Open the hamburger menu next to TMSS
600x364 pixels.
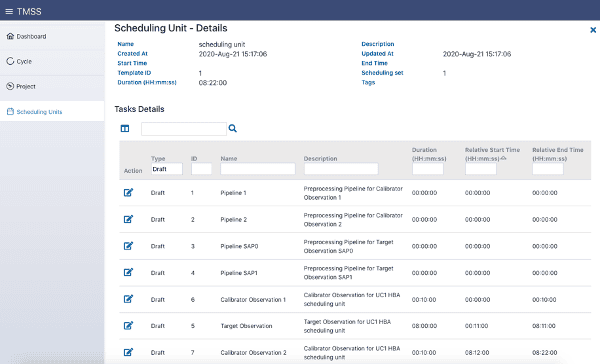coord(9,11)
